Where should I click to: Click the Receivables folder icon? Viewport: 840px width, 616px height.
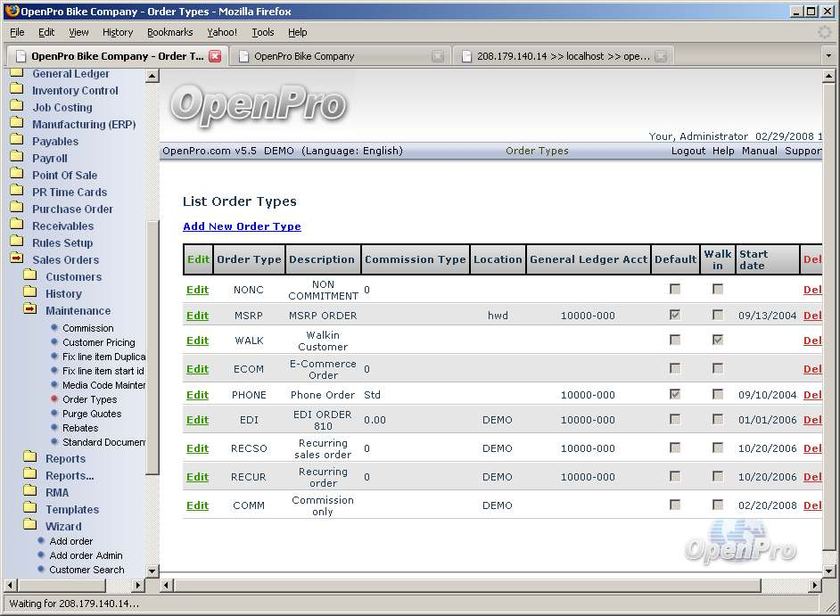pos(16,226)
